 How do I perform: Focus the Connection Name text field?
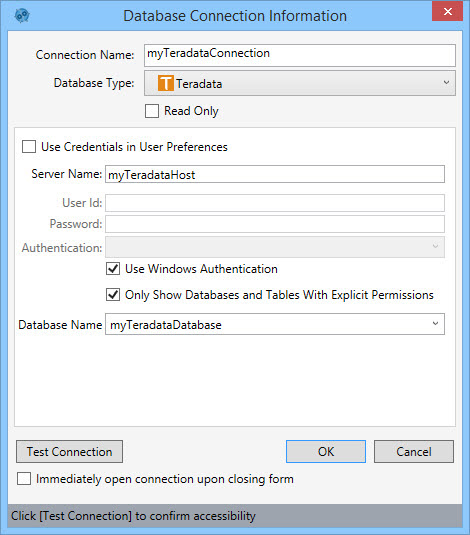tap(300, 55)
